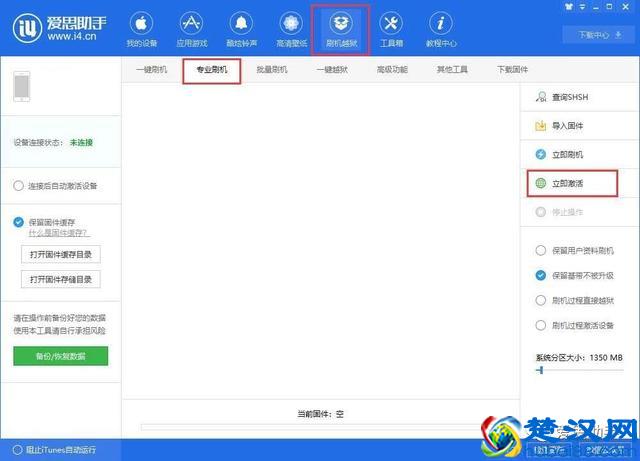Switch to 高级功能 tab
The height and width of the screenshot is (461, 640).
392,70
